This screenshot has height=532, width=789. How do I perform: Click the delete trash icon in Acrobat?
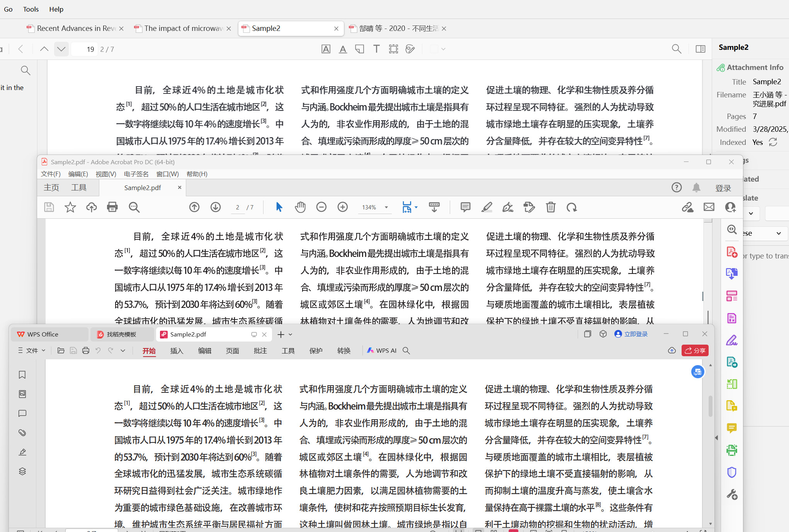[551, 207]
